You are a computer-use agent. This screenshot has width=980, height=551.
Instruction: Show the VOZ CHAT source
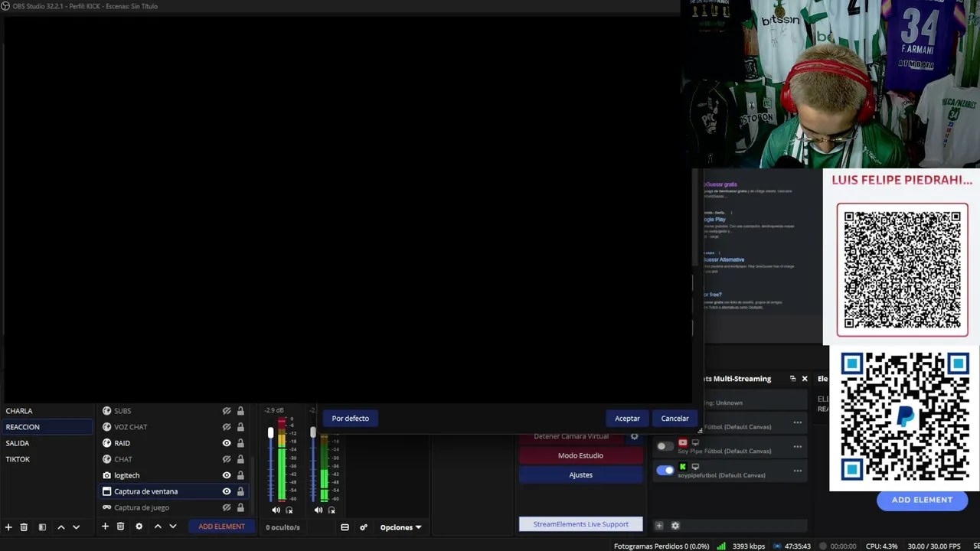tap(227, 427)
